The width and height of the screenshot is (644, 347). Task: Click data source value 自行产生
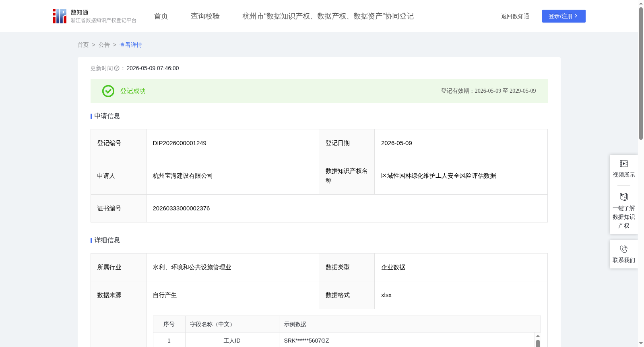[165, 295]
